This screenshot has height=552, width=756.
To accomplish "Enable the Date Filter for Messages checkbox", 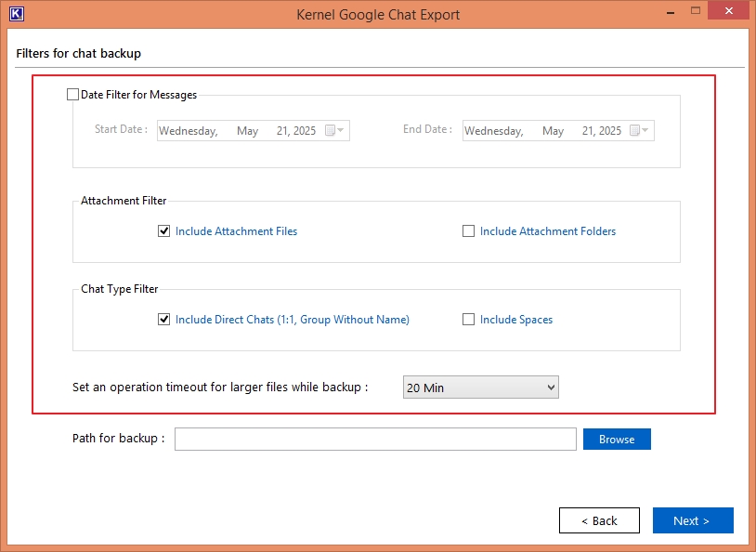I will (x=72, y=95).
